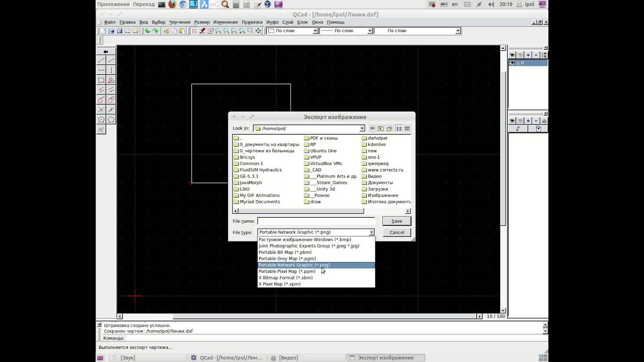The image size is (644, 362).
Task: Open the Размер menu
Action: click(202, 22)
